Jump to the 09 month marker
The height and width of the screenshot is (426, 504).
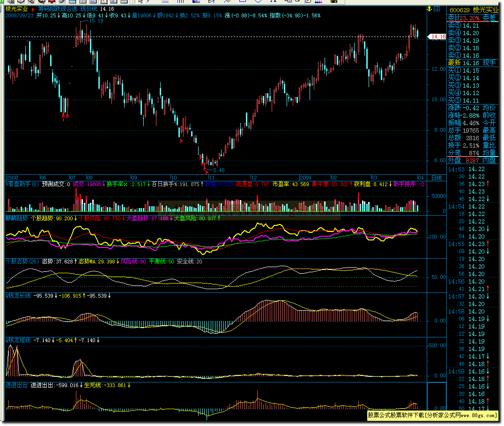pyautogui.click(x=133, y=178)
